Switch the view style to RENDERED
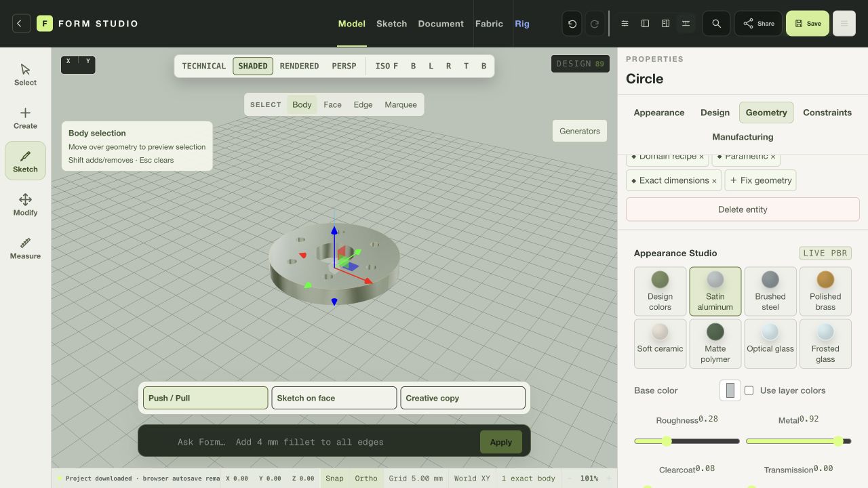The height and width of the screenshot is (488, 868). click(299, 66)
